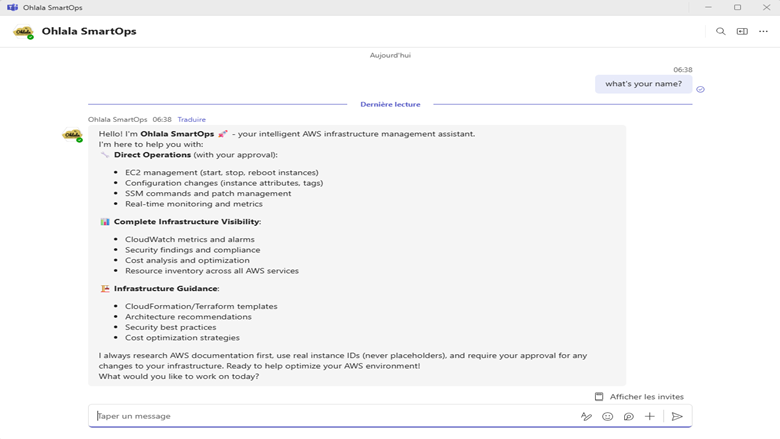
Task: Open the emoji picker
Action: (608, 416)
